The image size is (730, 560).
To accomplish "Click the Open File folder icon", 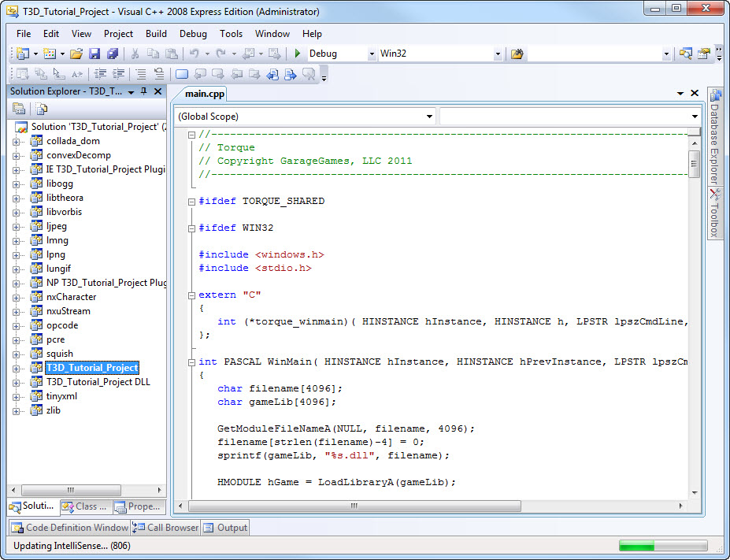I will pyautogui.click(x=76, y=54).
